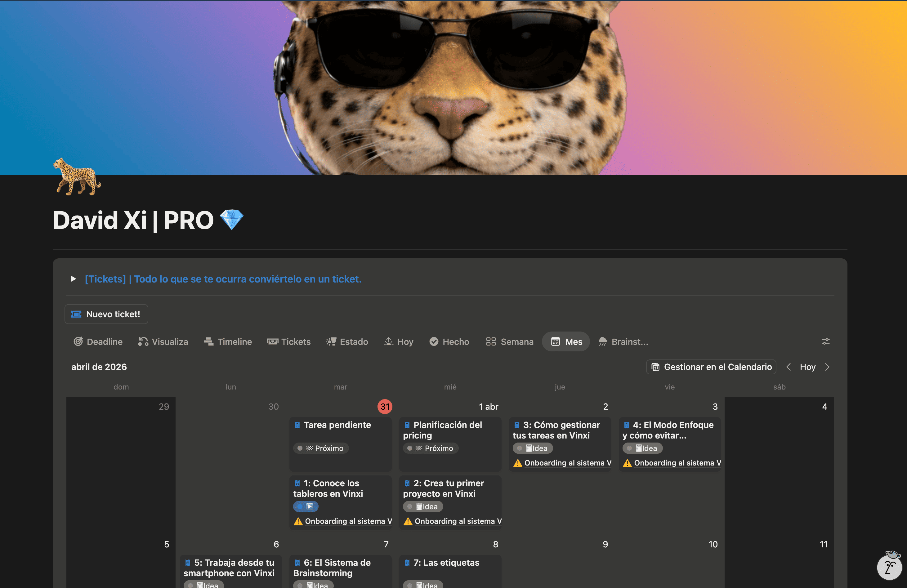Click the page icon beside Tarea pendiente
The image size is (907, 588).
click(297, 425)
